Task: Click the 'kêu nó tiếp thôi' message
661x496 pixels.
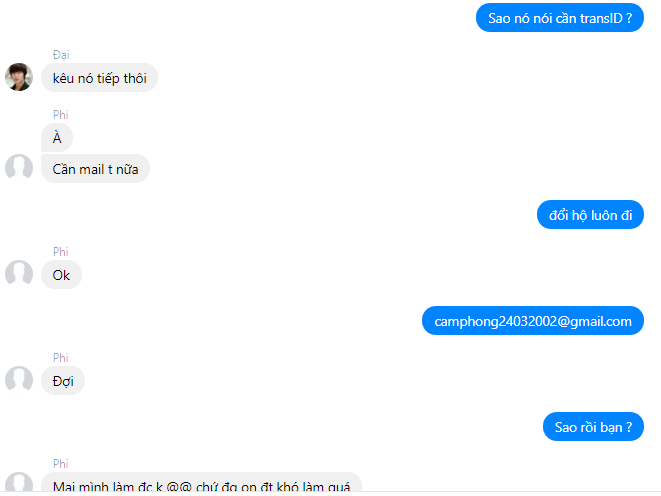Action: [x=99, y=78]
